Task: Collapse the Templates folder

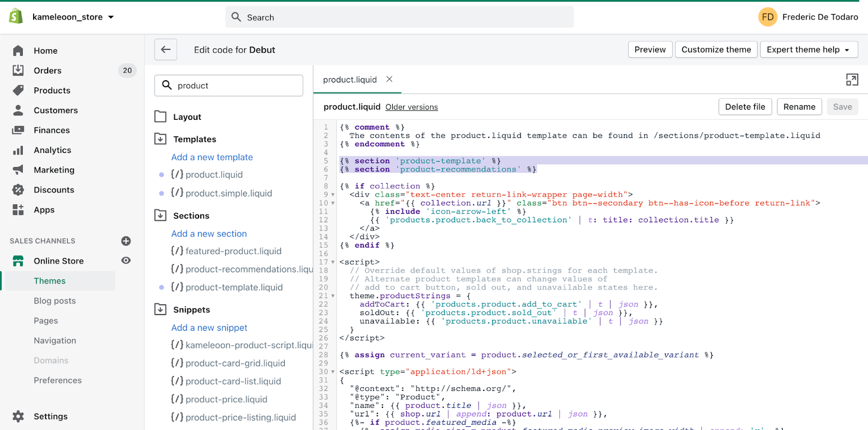Action: point(161,139)
